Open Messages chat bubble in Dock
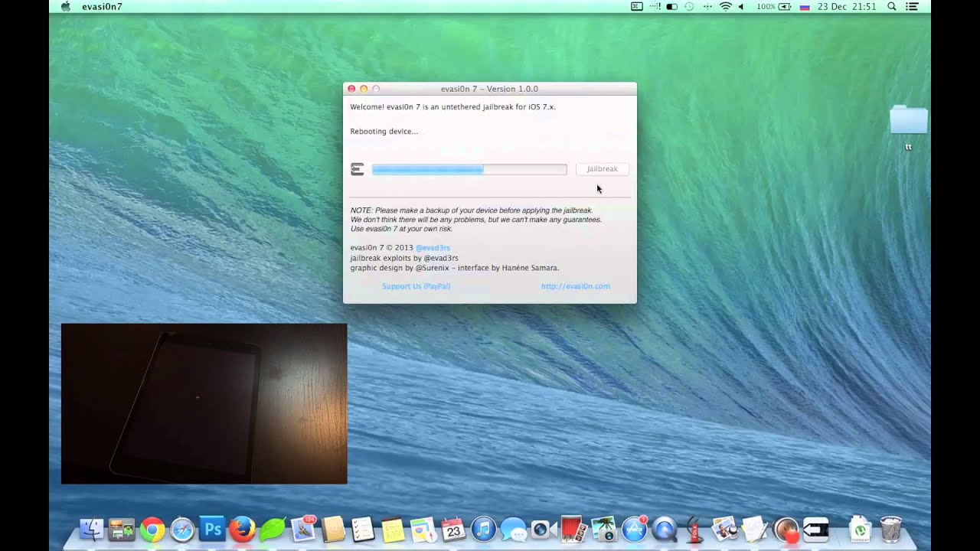 pyautogui.click(x=513, y=530)
